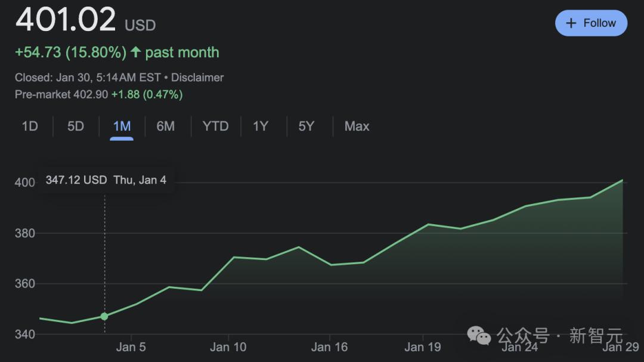
Task: View the 5Y price history
Action: 306,126
